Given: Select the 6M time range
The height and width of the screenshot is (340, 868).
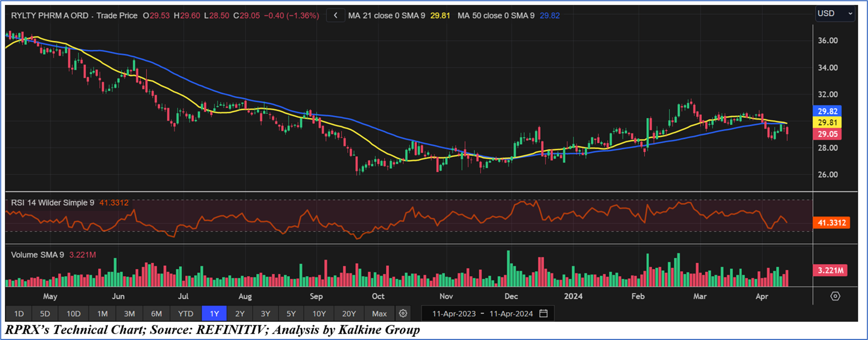Looking at the screenshot, I should [157, 314].
